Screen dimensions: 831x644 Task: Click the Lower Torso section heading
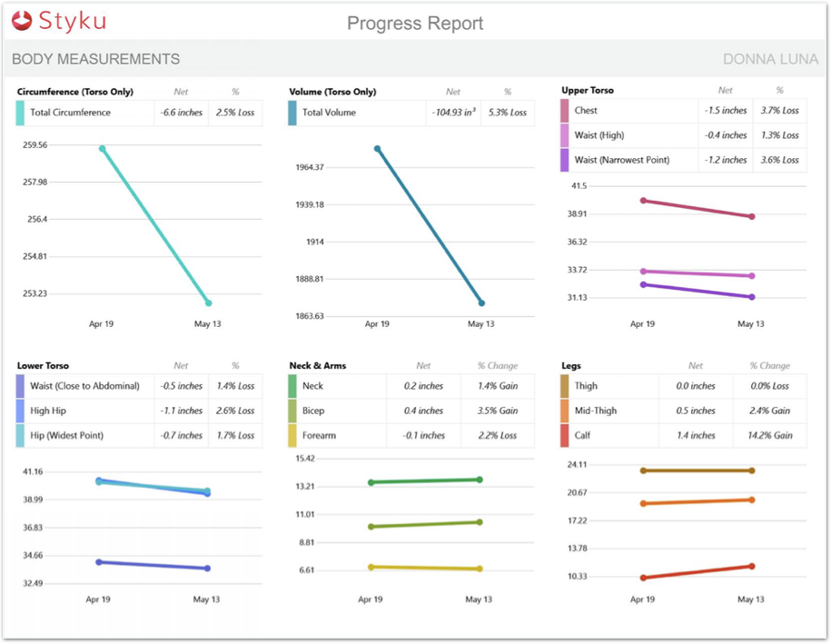tap(43, 366)
